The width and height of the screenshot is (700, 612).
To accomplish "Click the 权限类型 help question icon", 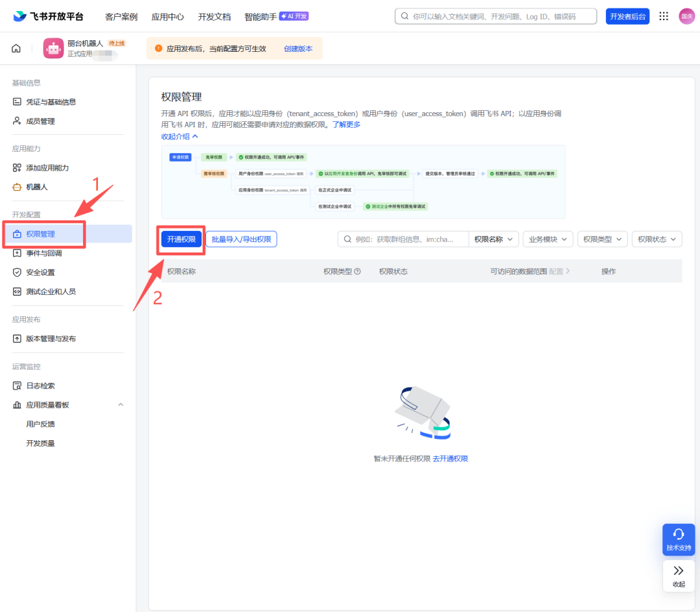I will [x=357, y=272].
